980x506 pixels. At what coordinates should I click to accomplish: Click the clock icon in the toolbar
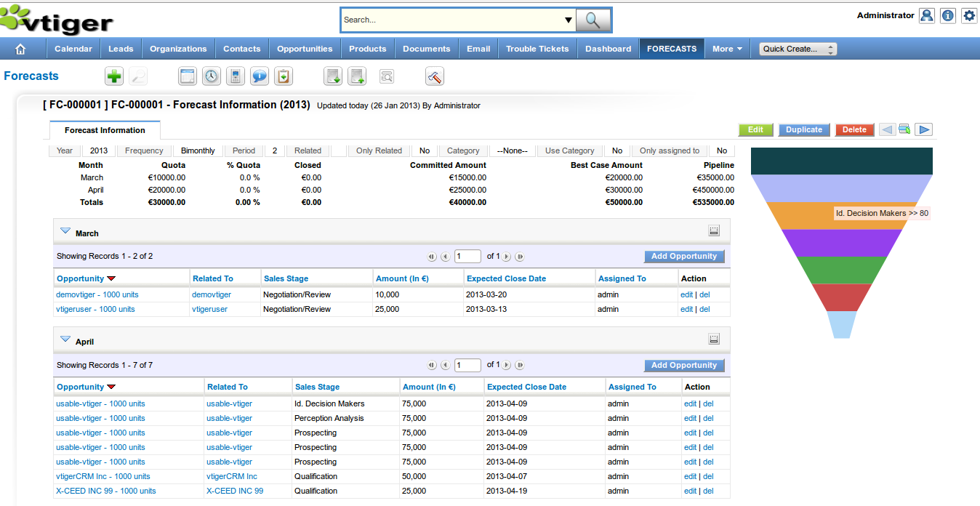[211, 76]
